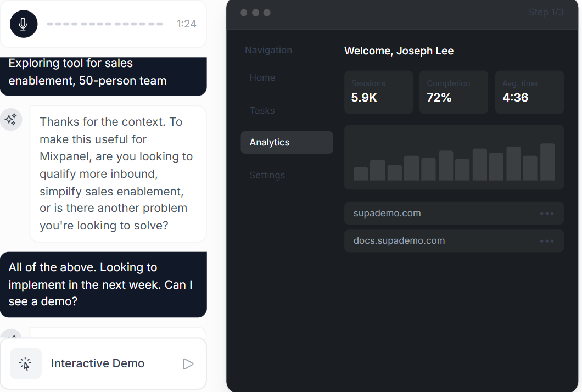Screen dimensions: 582x392
Task: Click the Sessions 5.9K stat card
Action: pyautogui.click(x=379, y=92)
